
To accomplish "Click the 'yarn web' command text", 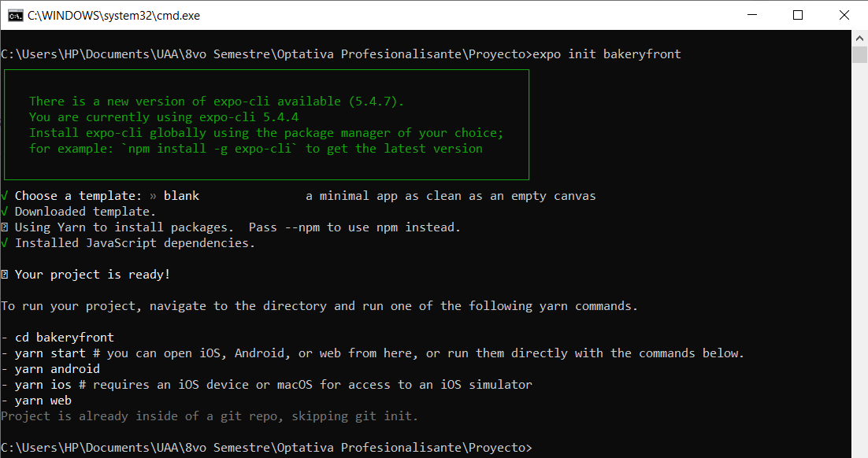I will pos(43,400).
